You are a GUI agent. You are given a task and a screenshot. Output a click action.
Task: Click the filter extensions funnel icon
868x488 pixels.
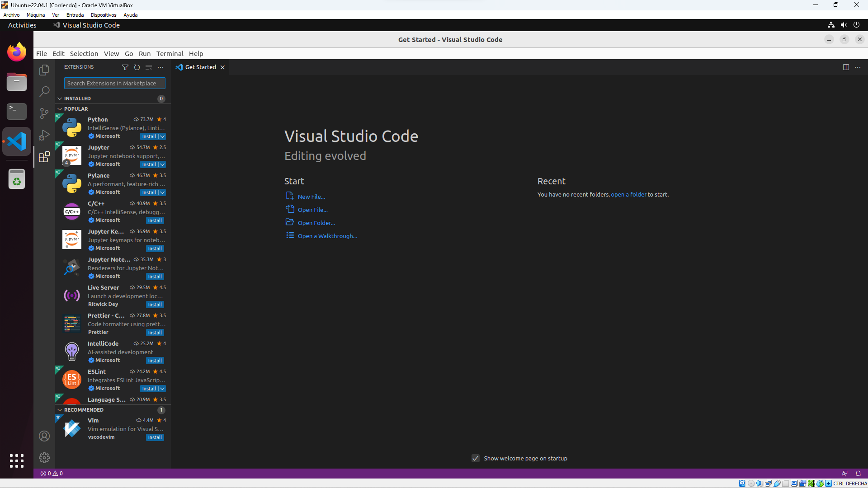pyautogui.click(x=125, y=67)
